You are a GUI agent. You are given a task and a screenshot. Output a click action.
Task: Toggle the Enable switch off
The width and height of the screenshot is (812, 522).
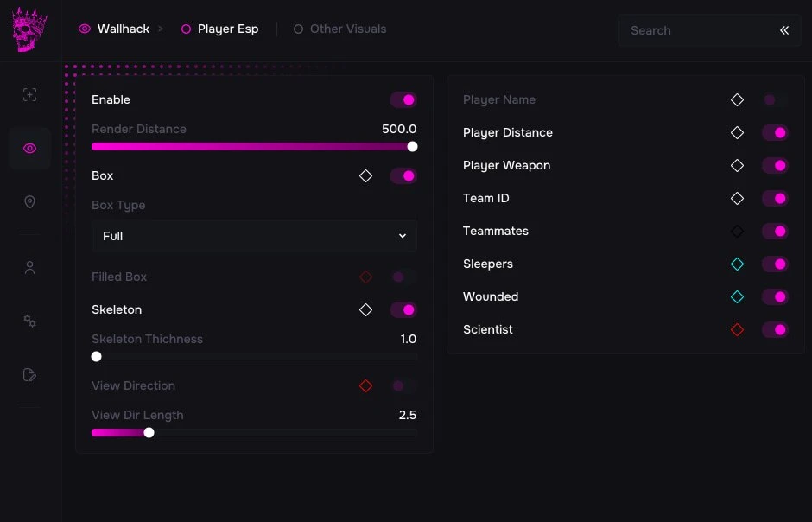click(x=403, y=100)
